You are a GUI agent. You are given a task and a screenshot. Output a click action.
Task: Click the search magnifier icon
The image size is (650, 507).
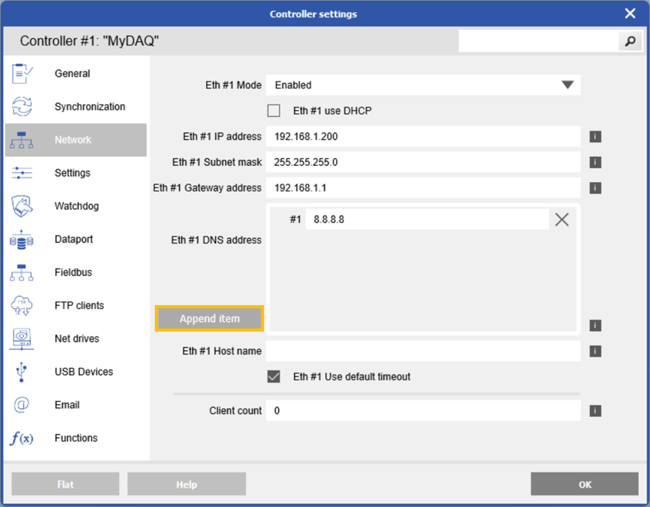click(x=630, y=42)
